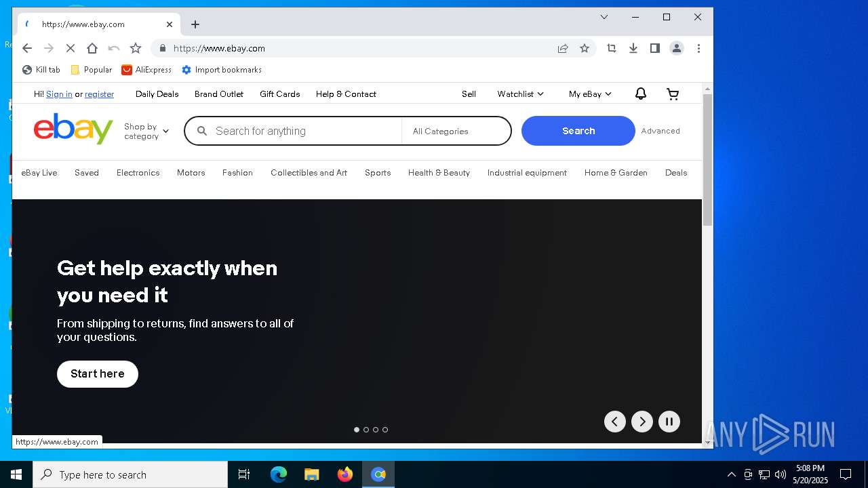Expand the Watchlist dropdown
Screen dimensions: 868x488
tap(520, 94)
